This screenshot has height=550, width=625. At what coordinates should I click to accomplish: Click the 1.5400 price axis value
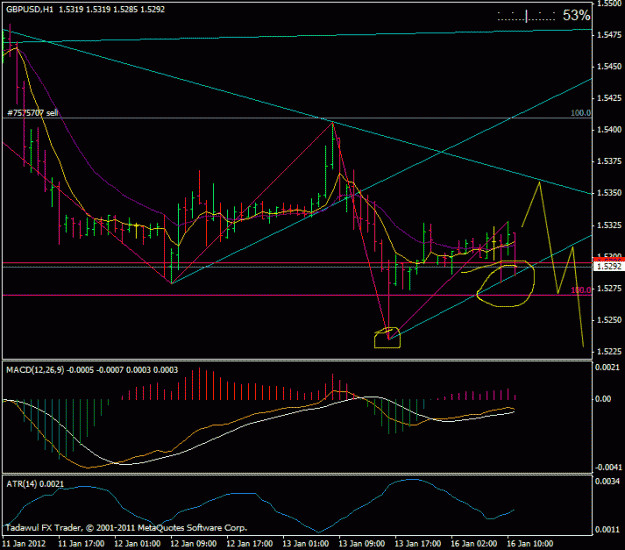click(609, 130)
